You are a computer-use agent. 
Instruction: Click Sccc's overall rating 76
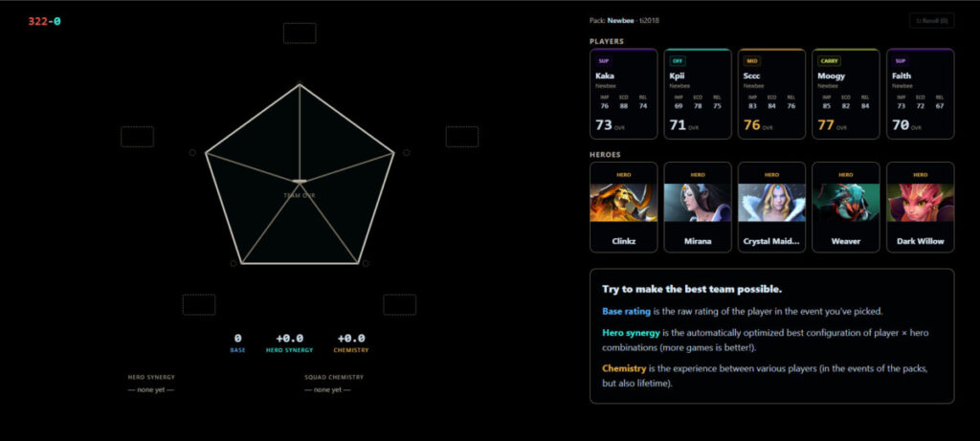point(752,125)
